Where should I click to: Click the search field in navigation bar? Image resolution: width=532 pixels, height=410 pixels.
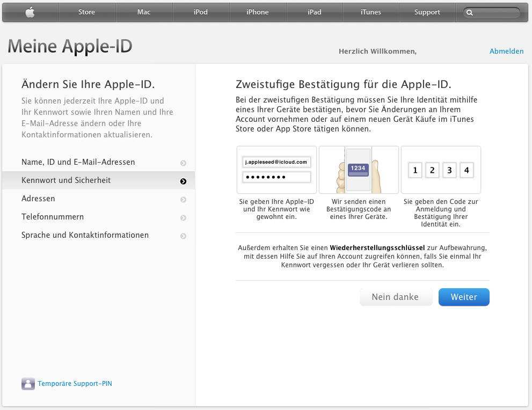(492, 13)
